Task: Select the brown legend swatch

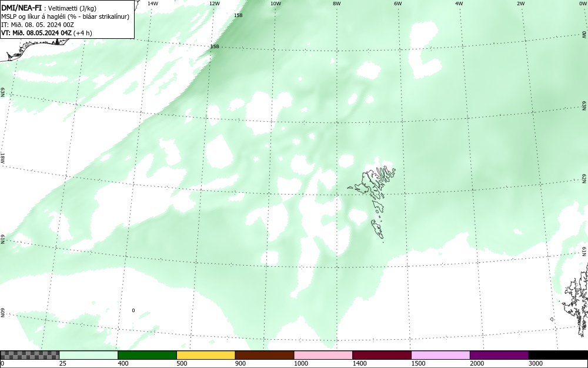Action: pos(265,355)
